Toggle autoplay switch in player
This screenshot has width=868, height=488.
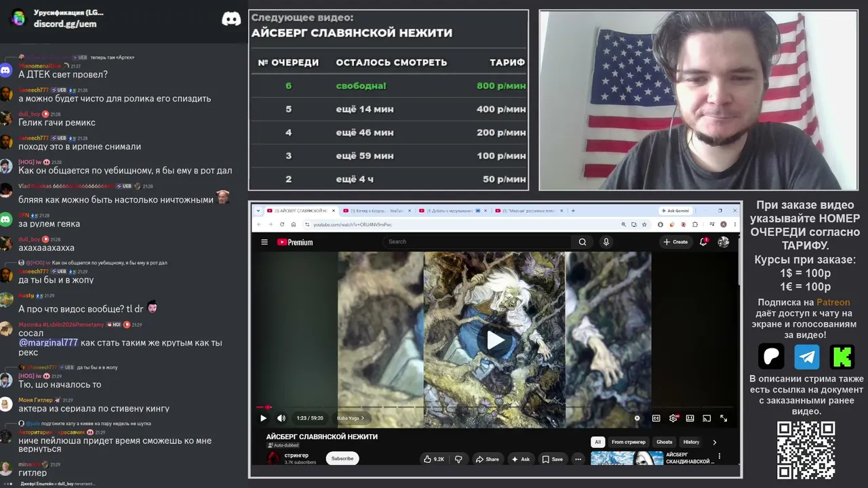637,418
